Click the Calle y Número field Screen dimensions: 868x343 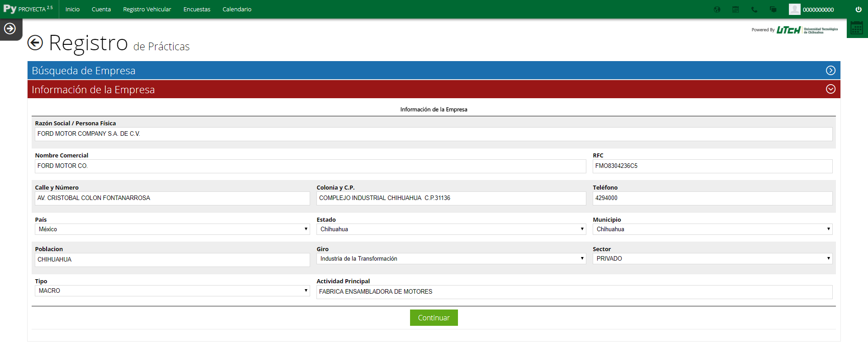pos(172,198)
